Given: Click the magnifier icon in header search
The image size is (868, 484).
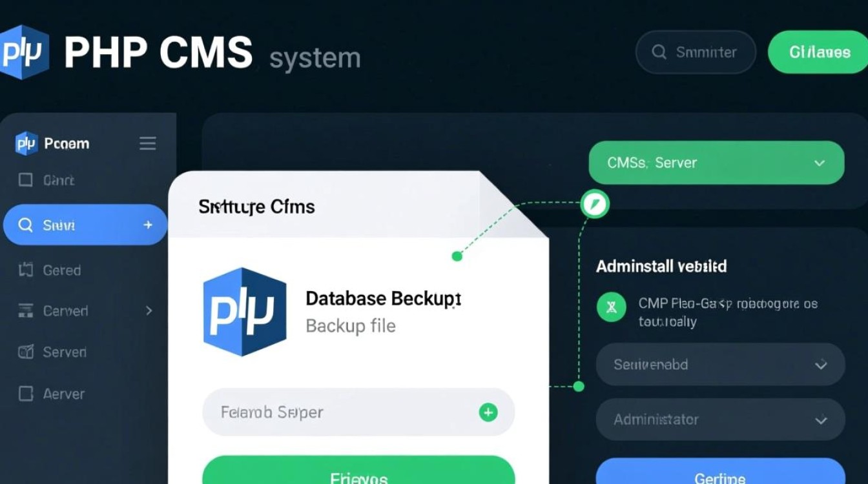Looking at the screenshot, I should pyautogui.click(x=659, y=52).
